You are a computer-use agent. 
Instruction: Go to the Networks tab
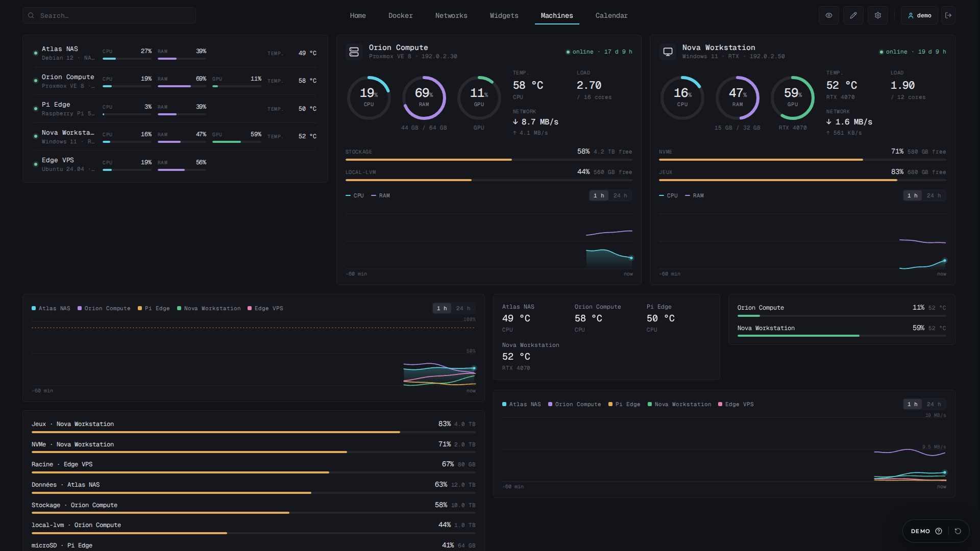pyautogui.click(x=451, y=15)
